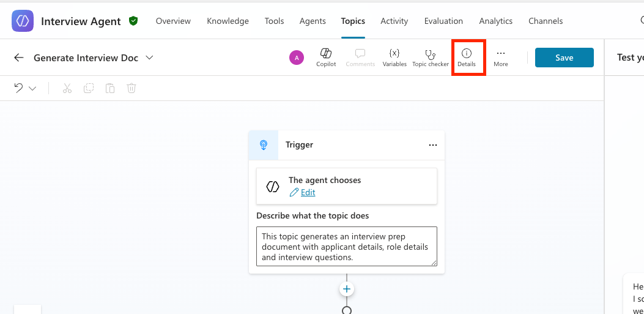Add node with the plus button
Viewport: 644px width, 314px height.
click(347, 289)
